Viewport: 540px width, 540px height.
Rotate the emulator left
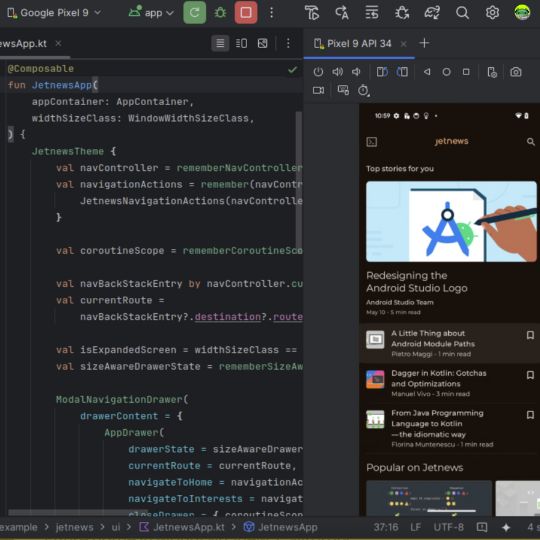(382, 72)
